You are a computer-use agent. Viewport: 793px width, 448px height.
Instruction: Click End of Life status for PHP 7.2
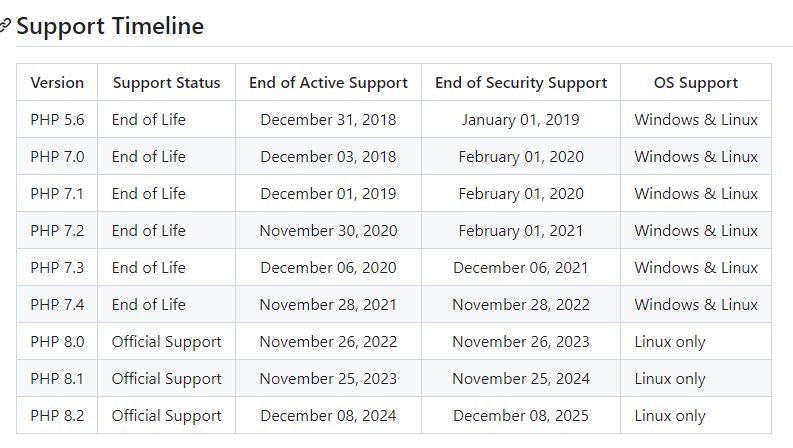tap(149, 231)
